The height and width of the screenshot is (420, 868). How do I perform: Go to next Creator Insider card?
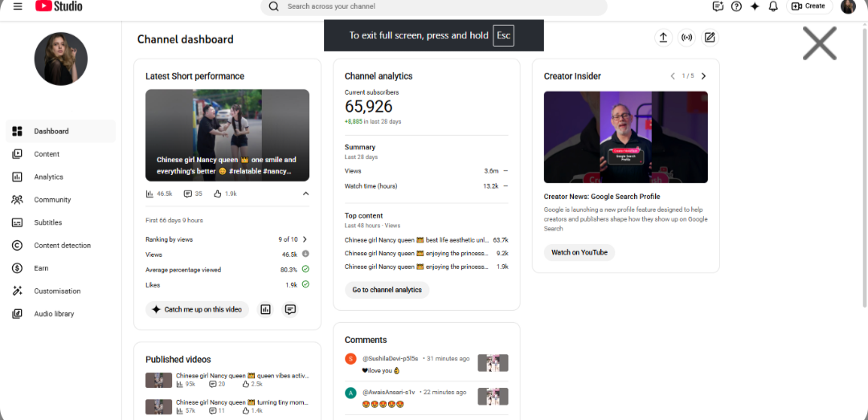click(703, 76)
